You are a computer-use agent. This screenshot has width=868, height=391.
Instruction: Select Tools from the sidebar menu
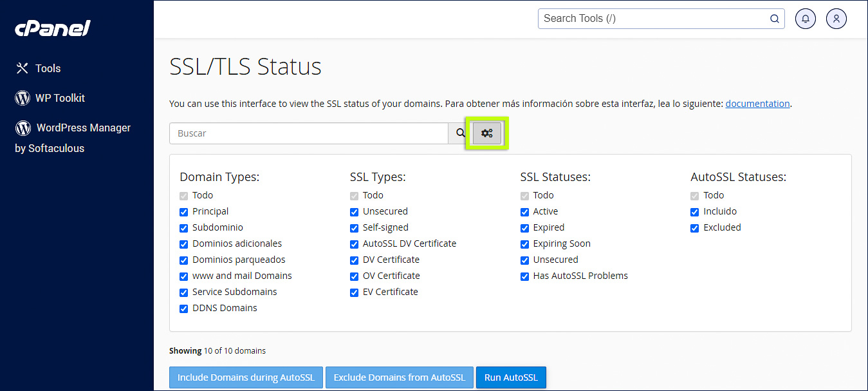pos(47,68)
